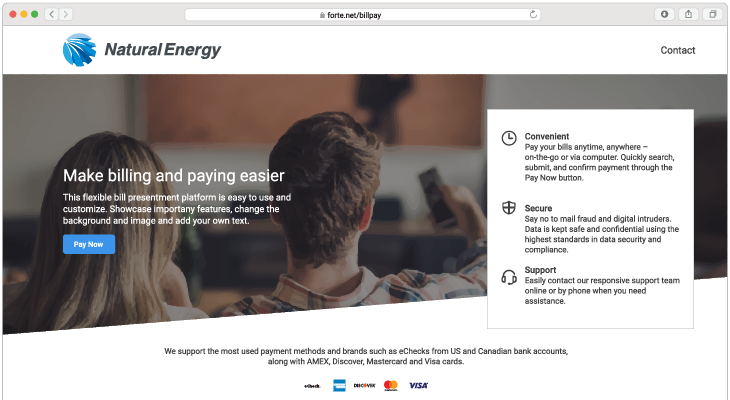730x400 pixels.
Task: Click the Make billing and paying easier heading
Action: pyautogui.click(x=174, y=176)
